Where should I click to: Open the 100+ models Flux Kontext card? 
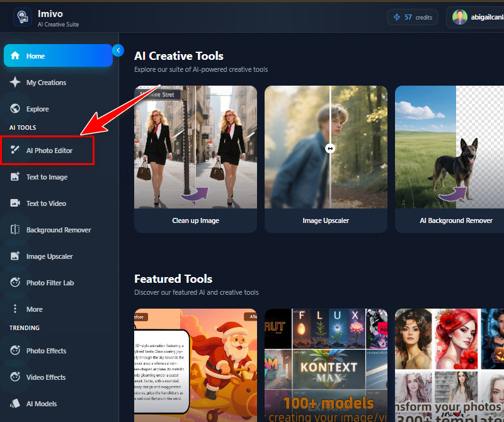[326, 365]
